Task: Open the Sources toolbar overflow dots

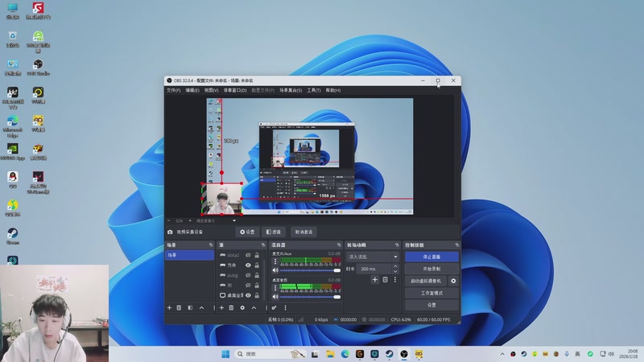Action: (x=266, y=308)
